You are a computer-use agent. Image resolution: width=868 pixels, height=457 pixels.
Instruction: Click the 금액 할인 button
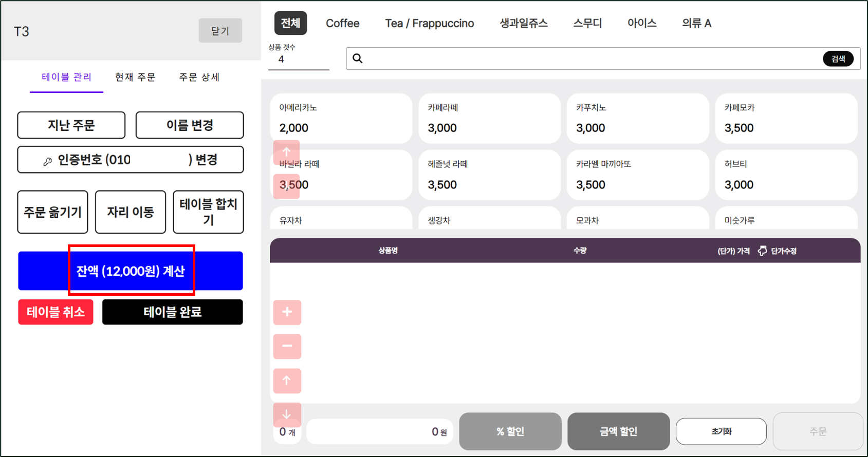[618, 431]
